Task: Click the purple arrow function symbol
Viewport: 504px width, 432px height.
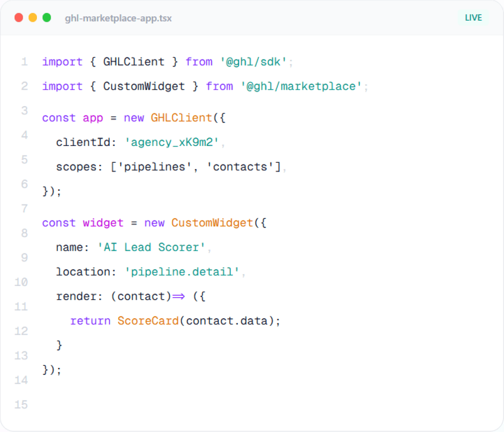Action: coord(179,296)
